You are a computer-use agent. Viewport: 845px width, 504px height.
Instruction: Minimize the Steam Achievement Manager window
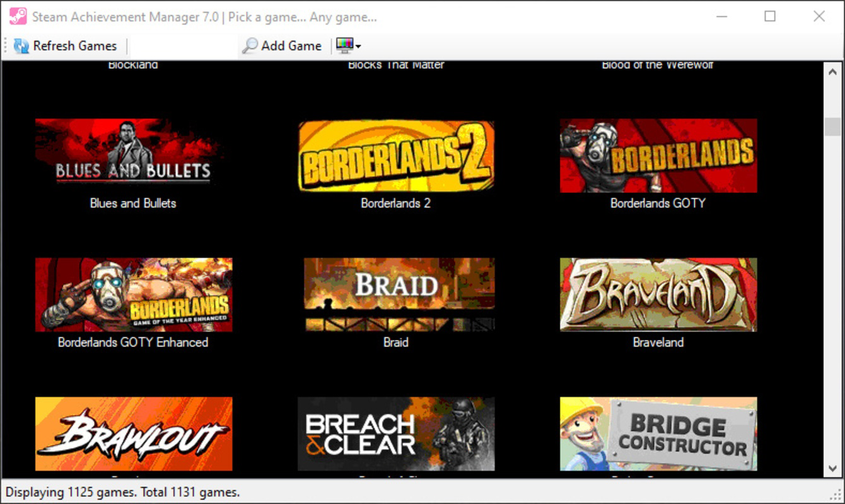pos(721,16)
